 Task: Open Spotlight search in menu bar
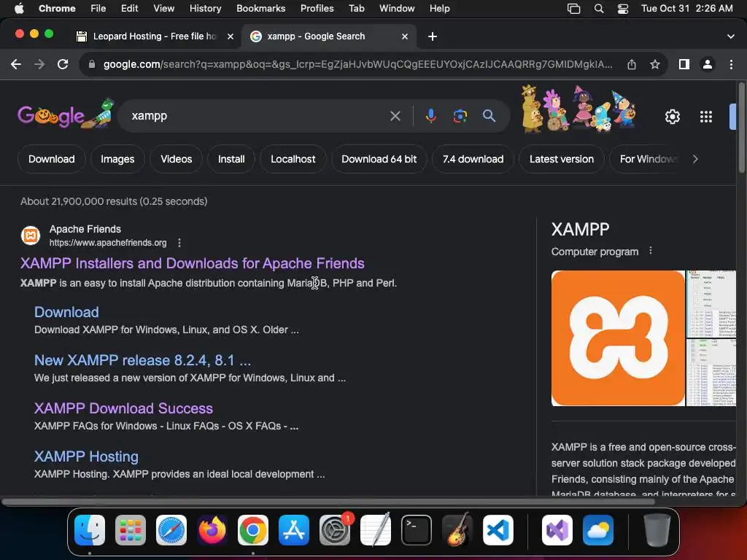click(x=599, y=9)
